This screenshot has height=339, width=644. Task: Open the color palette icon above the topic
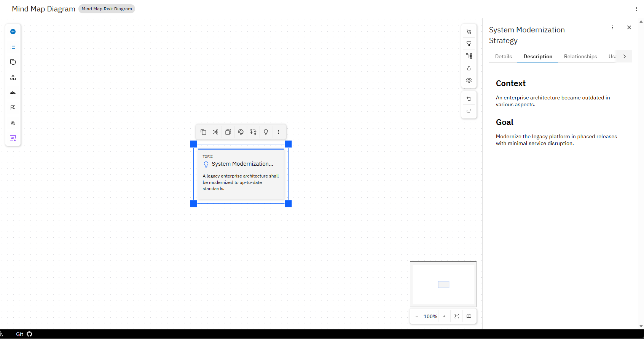click(241, 132)
